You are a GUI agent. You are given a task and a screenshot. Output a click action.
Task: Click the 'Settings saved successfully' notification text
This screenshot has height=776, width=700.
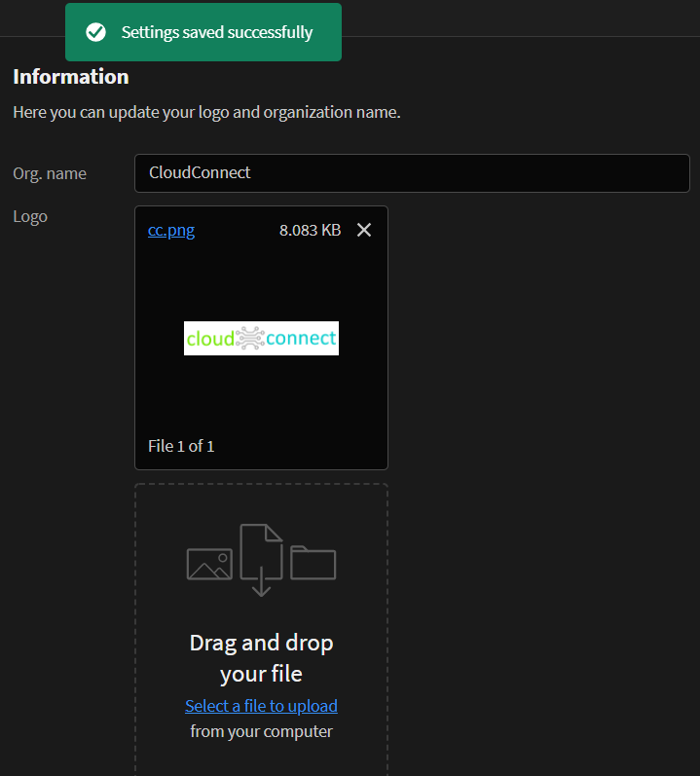[x=217, y=33]
